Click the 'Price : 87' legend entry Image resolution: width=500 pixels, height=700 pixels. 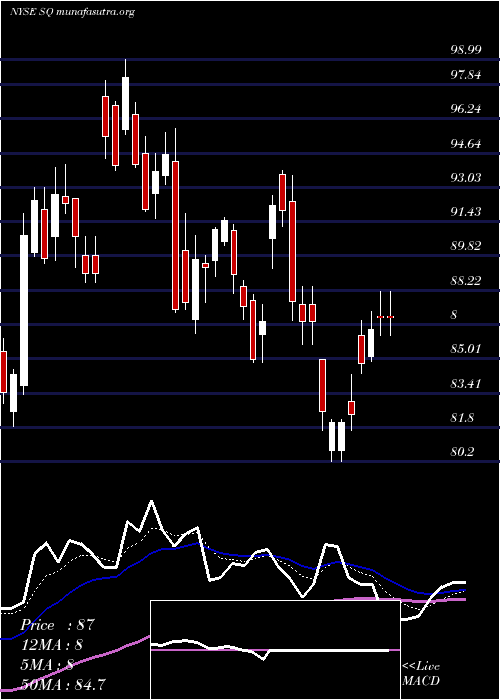[58, 625]
